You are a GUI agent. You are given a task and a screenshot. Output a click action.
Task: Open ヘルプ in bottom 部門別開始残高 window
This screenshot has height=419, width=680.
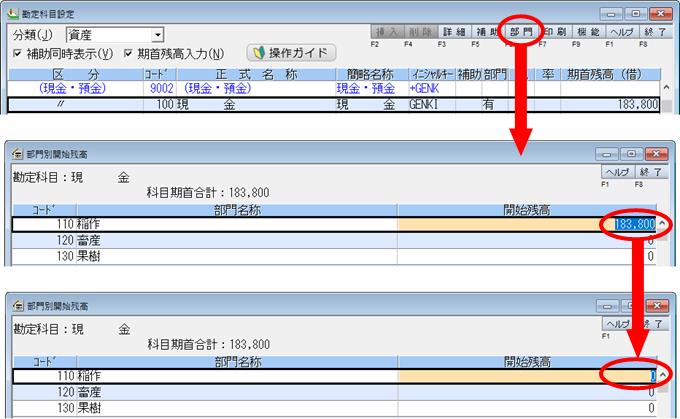pyautogui.click(x=618, y=324)
